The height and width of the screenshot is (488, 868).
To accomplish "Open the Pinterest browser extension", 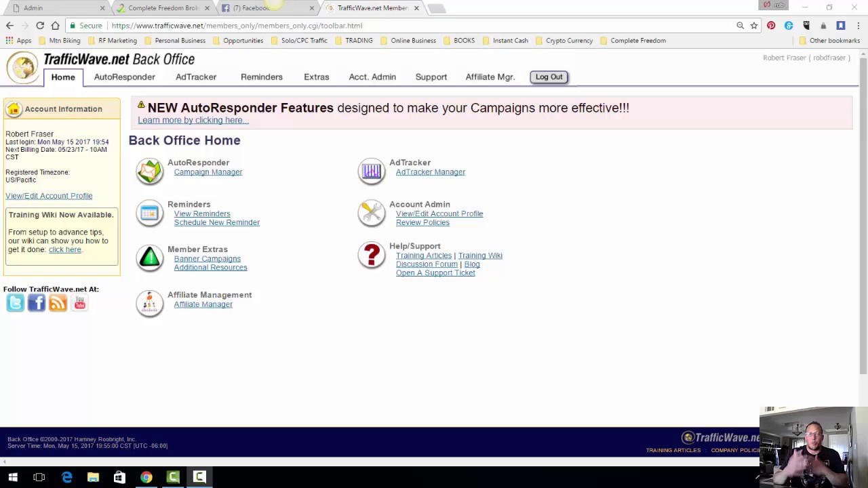I will (x=771, y=26).
